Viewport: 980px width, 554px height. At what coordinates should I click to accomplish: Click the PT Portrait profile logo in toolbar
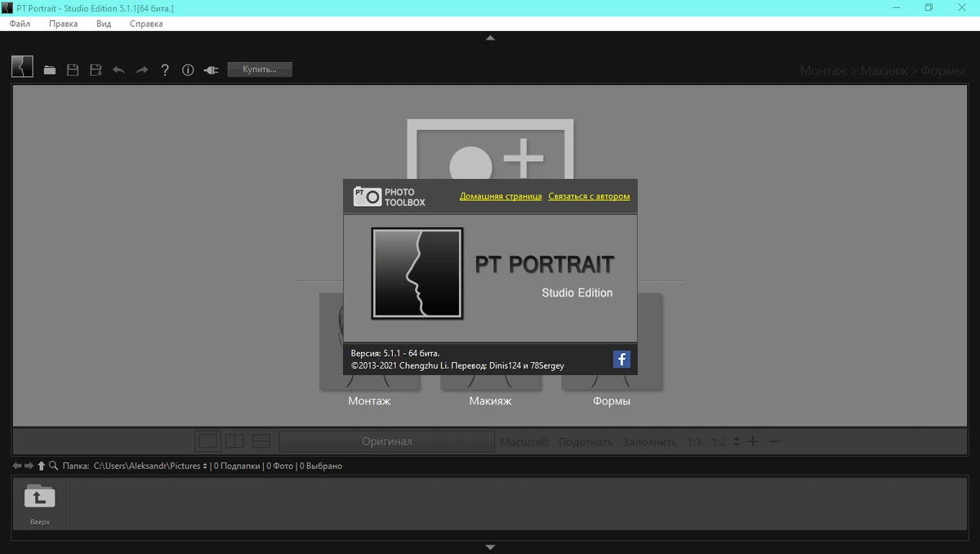(22, 67)
